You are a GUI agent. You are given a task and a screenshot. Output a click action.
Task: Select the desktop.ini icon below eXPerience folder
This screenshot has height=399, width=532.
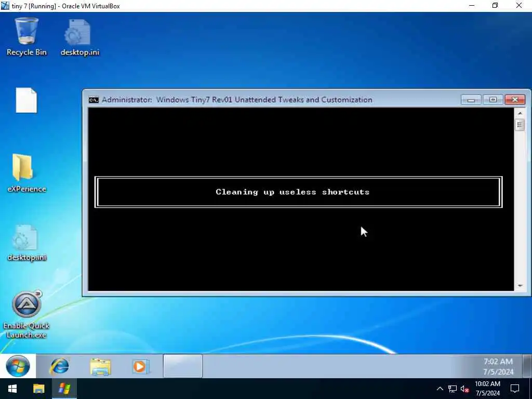coord(26,243)
